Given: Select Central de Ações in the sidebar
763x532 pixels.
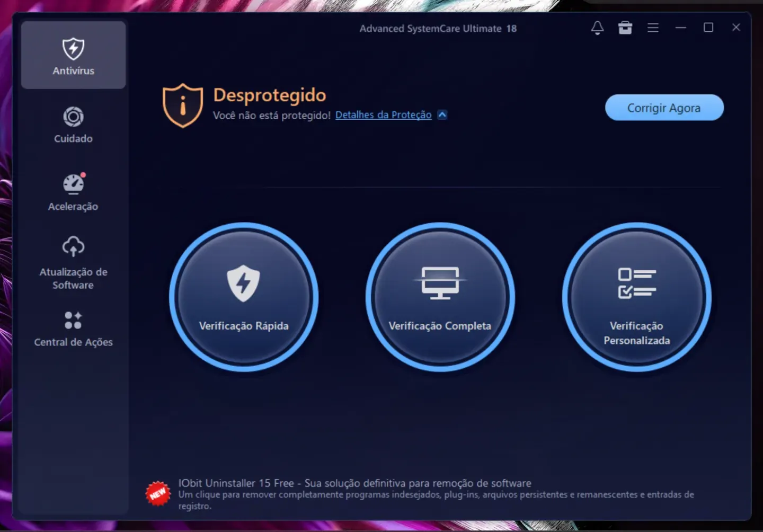Looking at the screenshot, I should tap(73, 329).
